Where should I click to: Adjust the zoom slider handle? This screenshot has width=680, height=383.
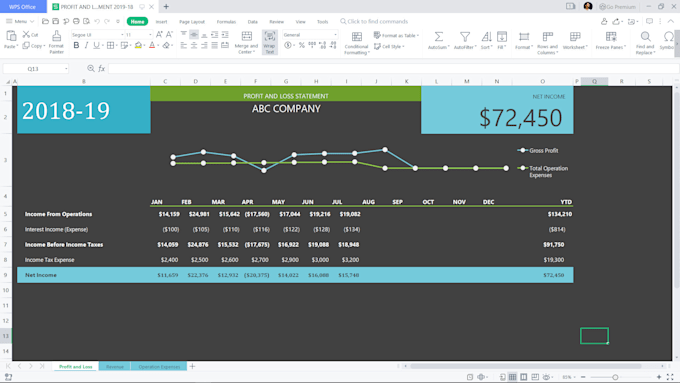(615, 377)
